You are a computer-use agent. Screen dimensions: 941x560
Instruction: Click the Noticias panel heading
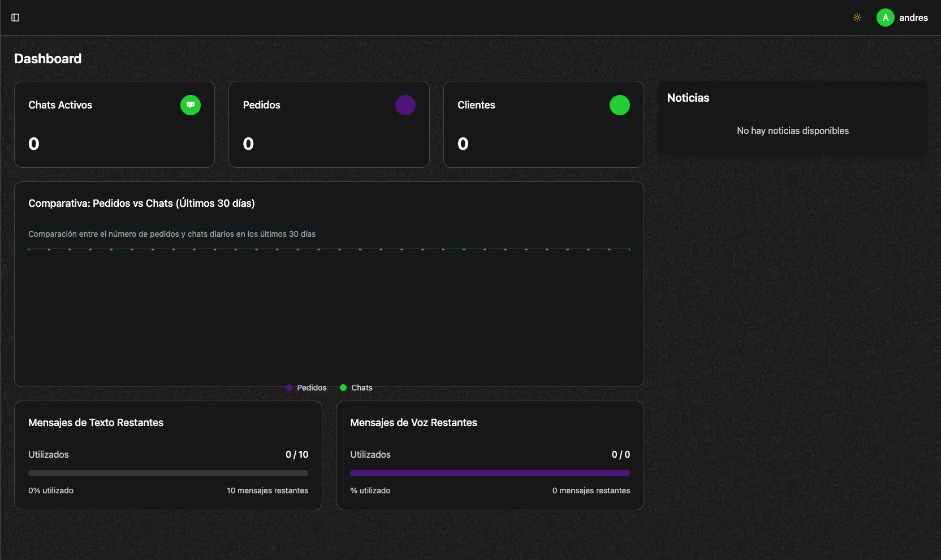point(688,98)
